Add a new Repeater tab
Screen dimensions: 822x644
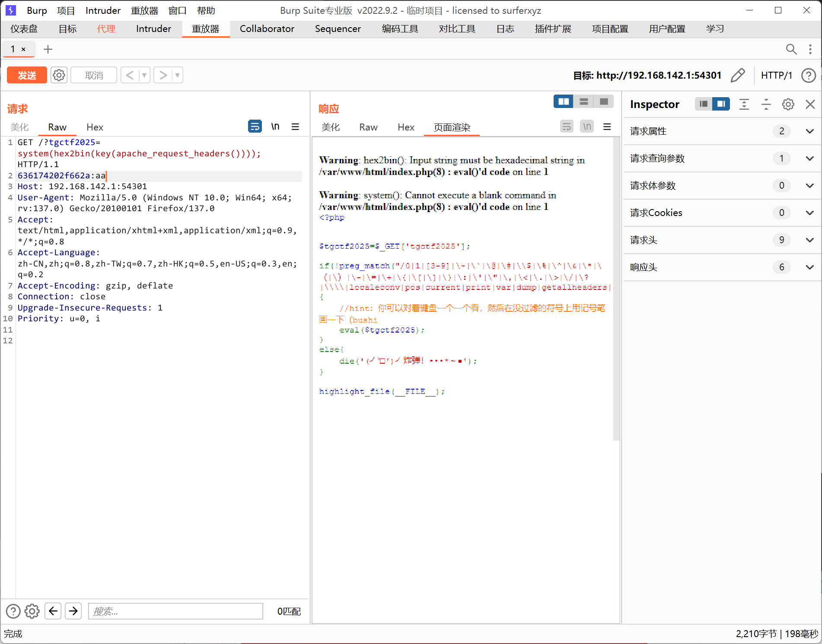click(x=48, y=49)
